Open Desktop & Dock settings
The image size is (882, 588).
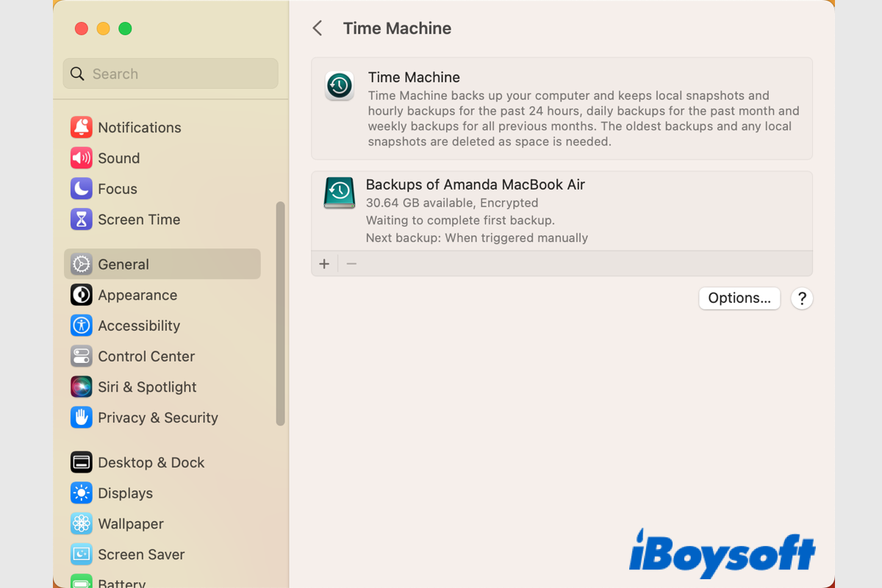151,463
